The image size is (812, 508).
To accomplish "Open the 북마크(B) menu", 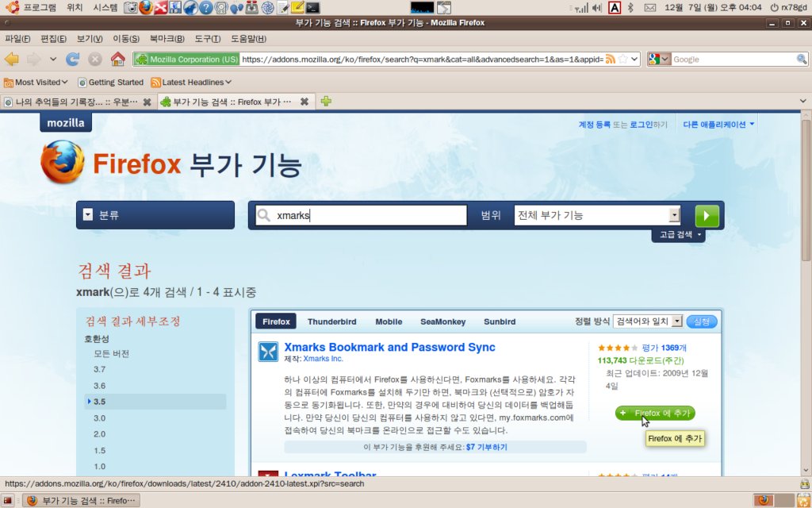I will click(x=167, y=39).
